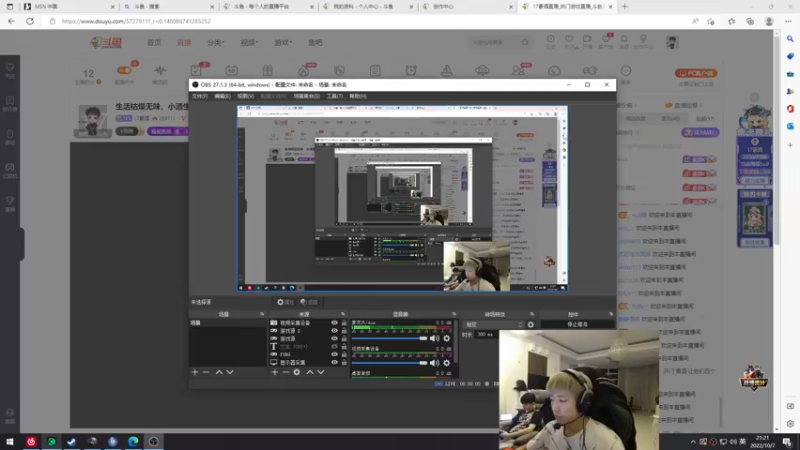
Task: Mute the first audio mixer channel
Action: tap(434, 338)
